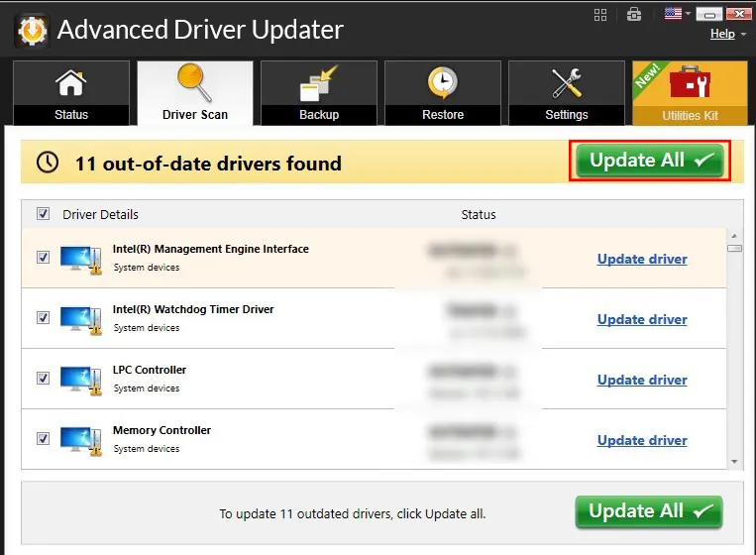The height and width of the screenshot is (555, 756).
Task: Click device icon for LPC Controller
Action: (81, 381)
